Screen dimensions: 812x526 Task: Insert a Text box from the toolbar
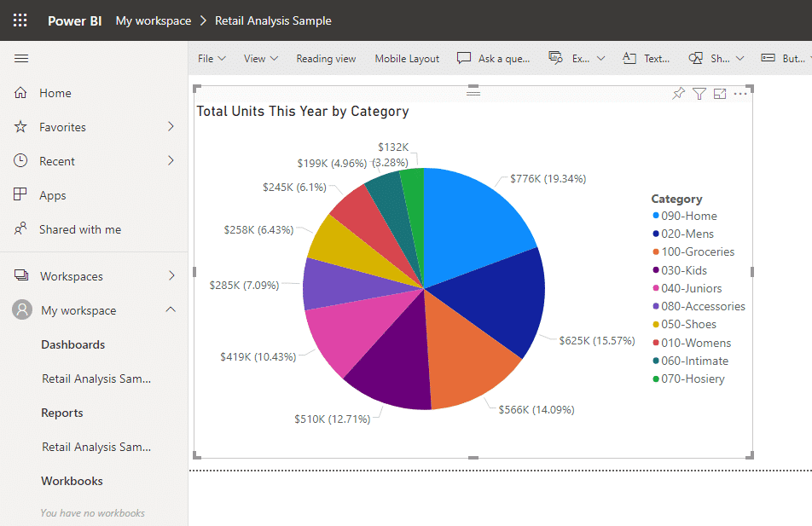[645, 58]
